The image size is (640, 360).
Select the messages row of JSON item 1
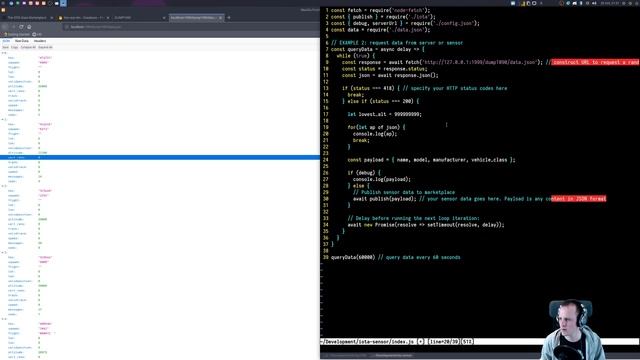click(160, 176)
